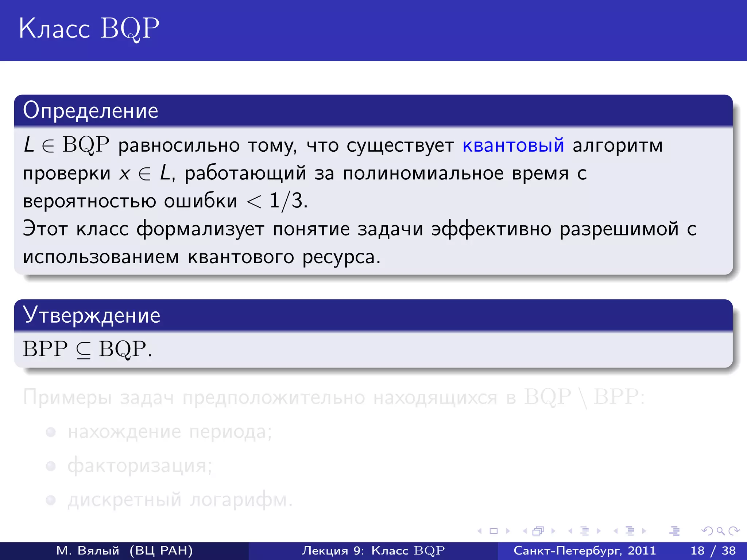Click the page counter 18 / 38
Viewport: 747px width, 560px height.
pyautogui.click(x=713, y=551)
